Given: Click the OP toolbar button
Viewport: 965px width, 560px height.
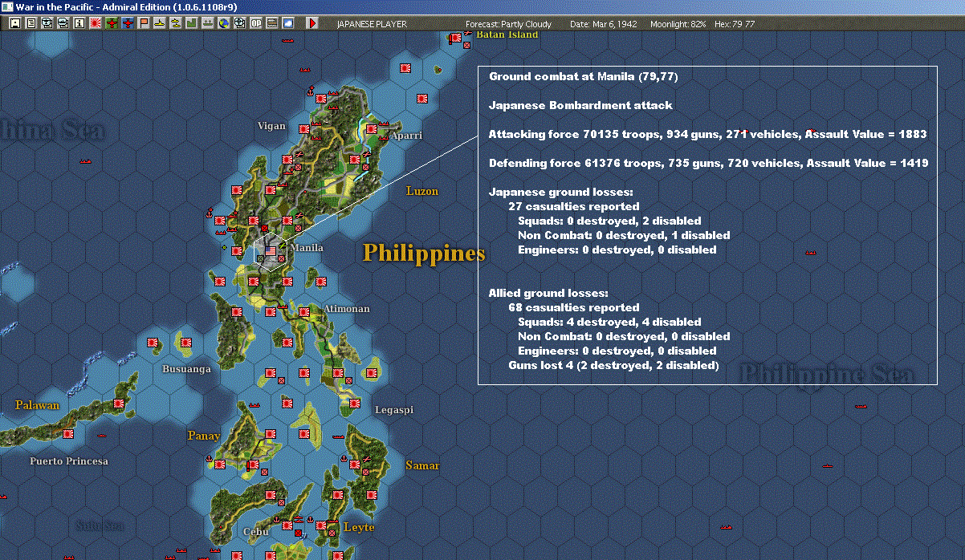Looking at the screenshot, I should pos(256,23).
